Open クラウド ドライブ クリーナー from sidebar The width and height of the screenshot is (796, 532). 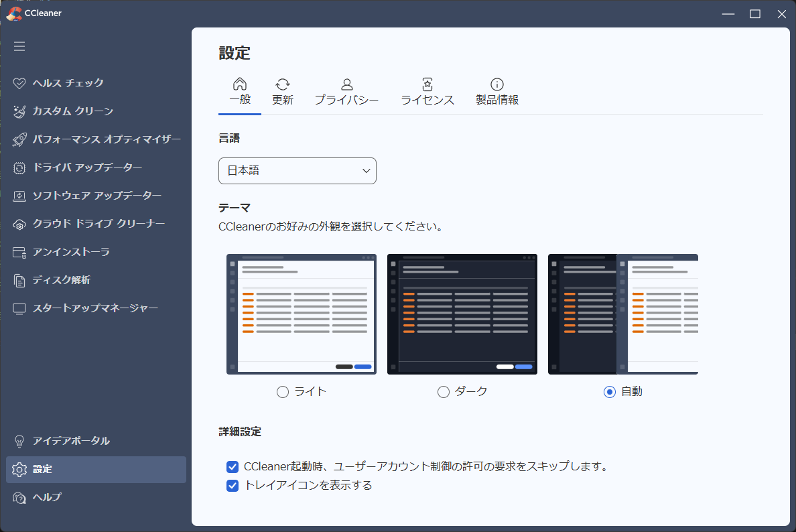[98, 224]
